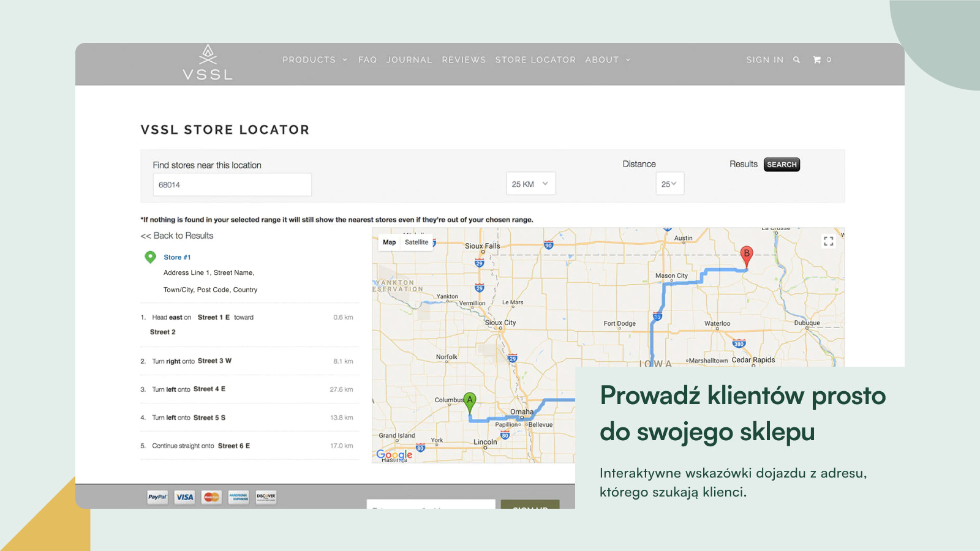Switch to Satellite view tab

[x=417, y=242]
